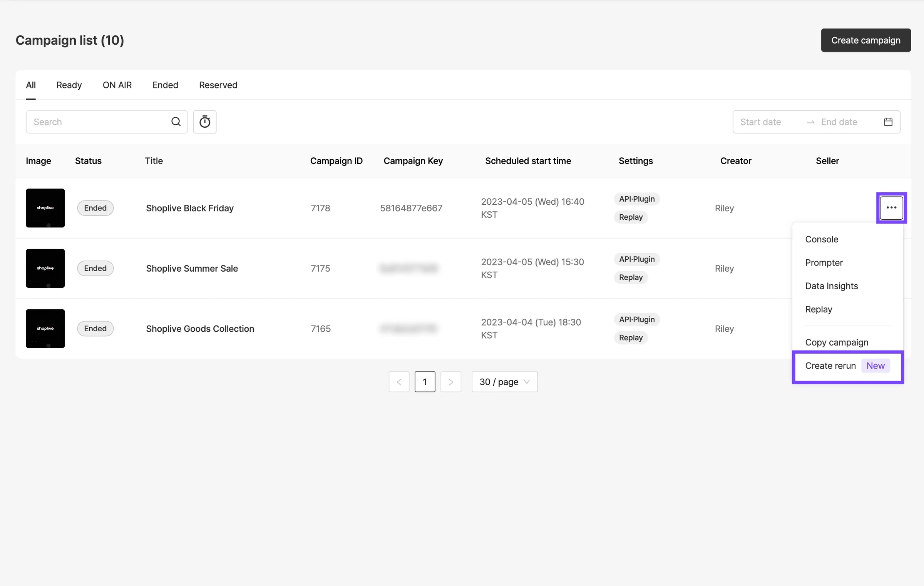The width and height of the screenshot is (924, 586).
Task: Click the Shoplive Black Friday title
Action: click(190, 208)
